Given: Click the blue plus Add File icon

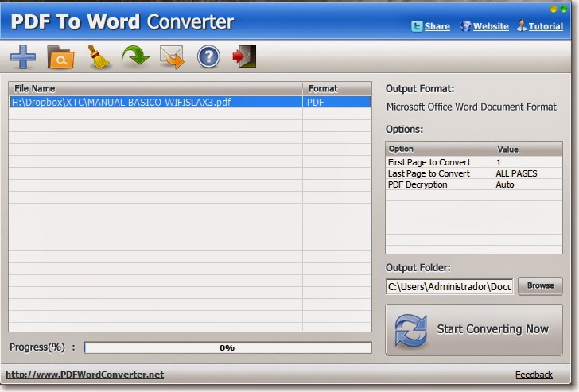Looking at the screenshot, I should pos(23,56).
